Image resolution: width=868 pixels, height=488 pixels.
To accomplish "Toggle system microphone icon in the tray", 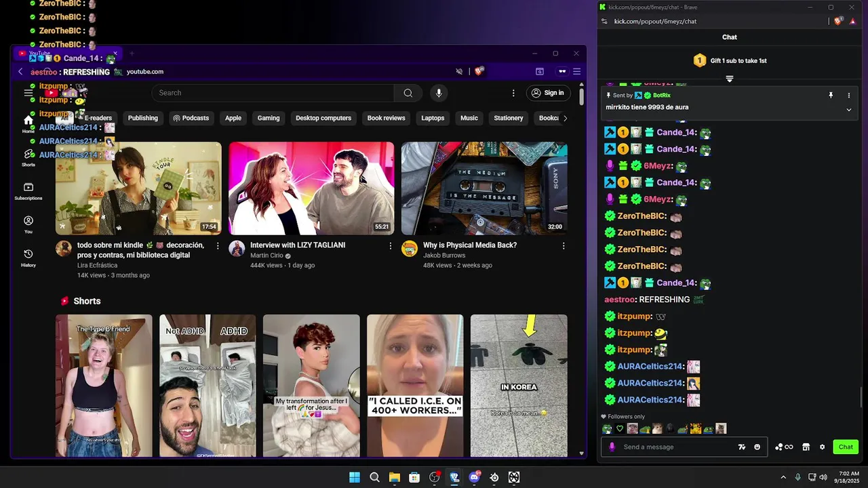I will tap(797, 477).
